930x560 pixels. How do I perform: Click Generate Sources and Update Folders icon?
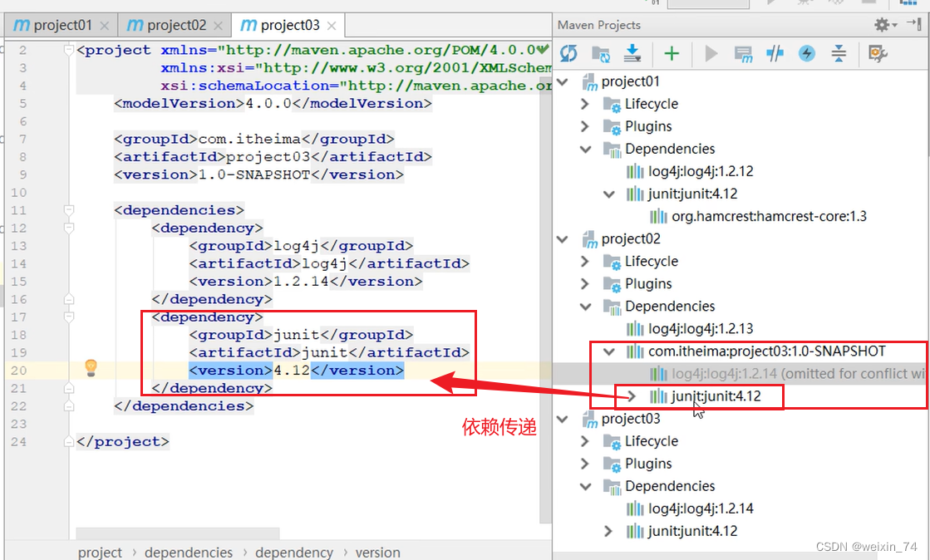[601, 54]
